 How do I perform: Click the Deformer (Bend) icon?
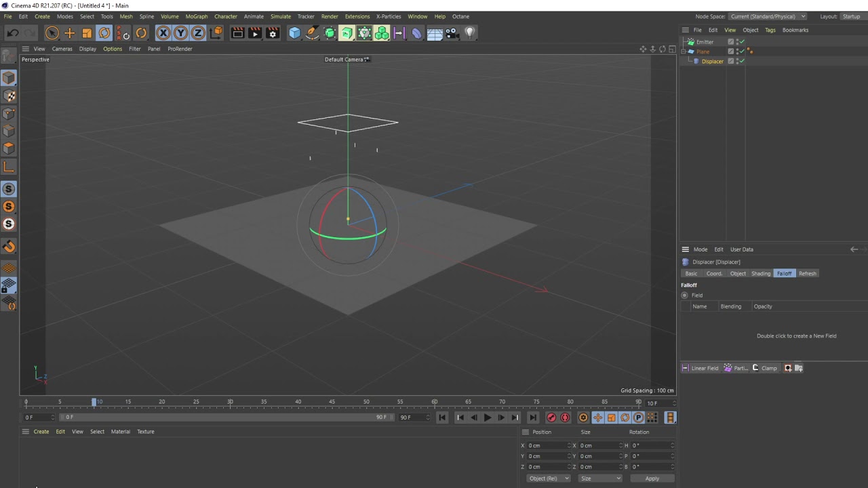click(416, 33)
